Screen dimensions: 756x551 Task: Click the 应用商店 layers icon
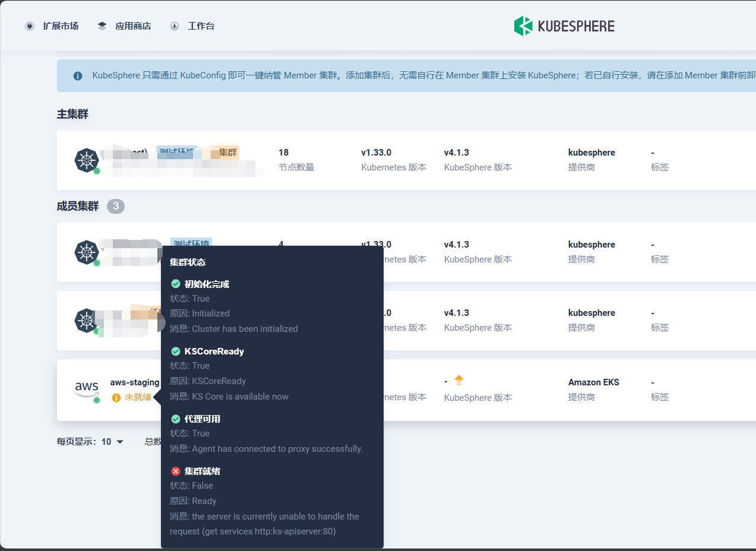point(102,26)
